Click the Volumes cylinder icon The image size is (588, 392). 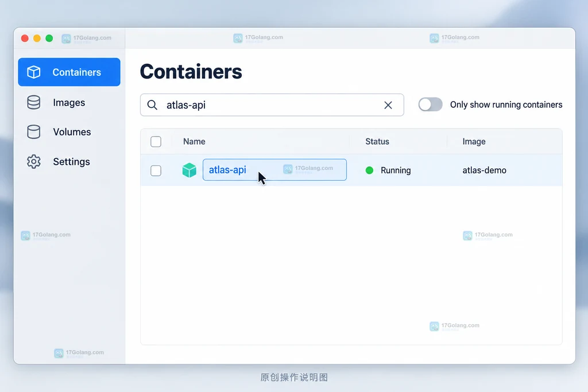coord(34,132)
